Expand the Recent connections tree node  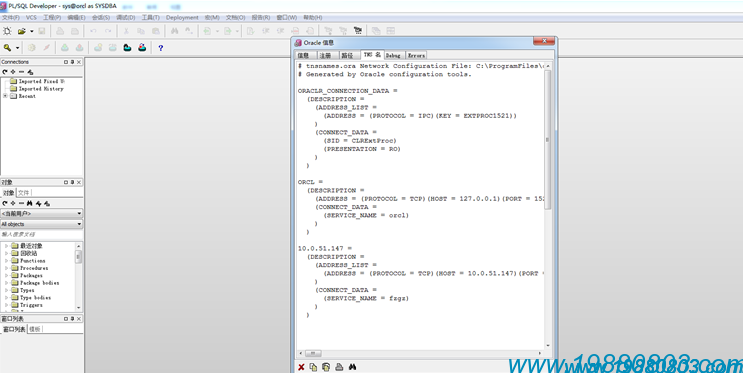click(5, 96)
